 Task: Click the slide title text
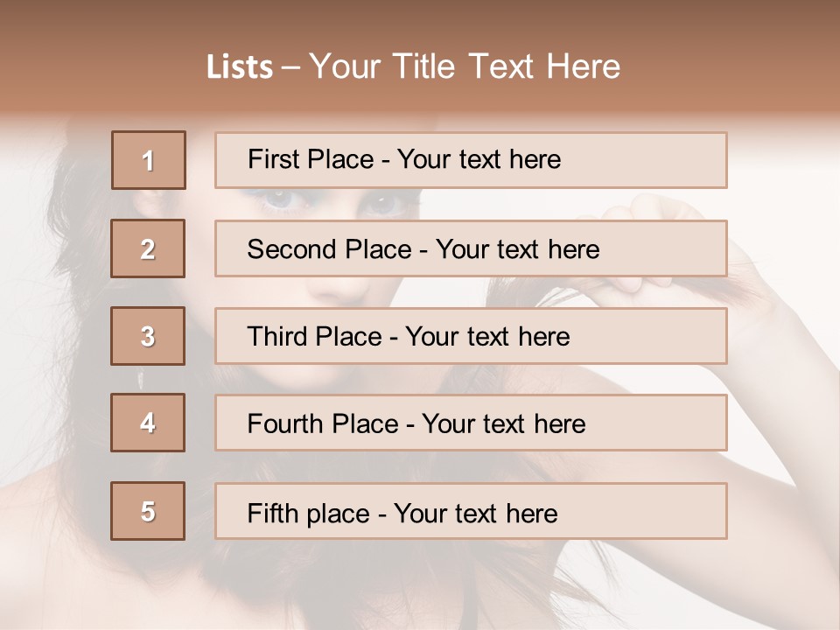[x=414, y=66]
